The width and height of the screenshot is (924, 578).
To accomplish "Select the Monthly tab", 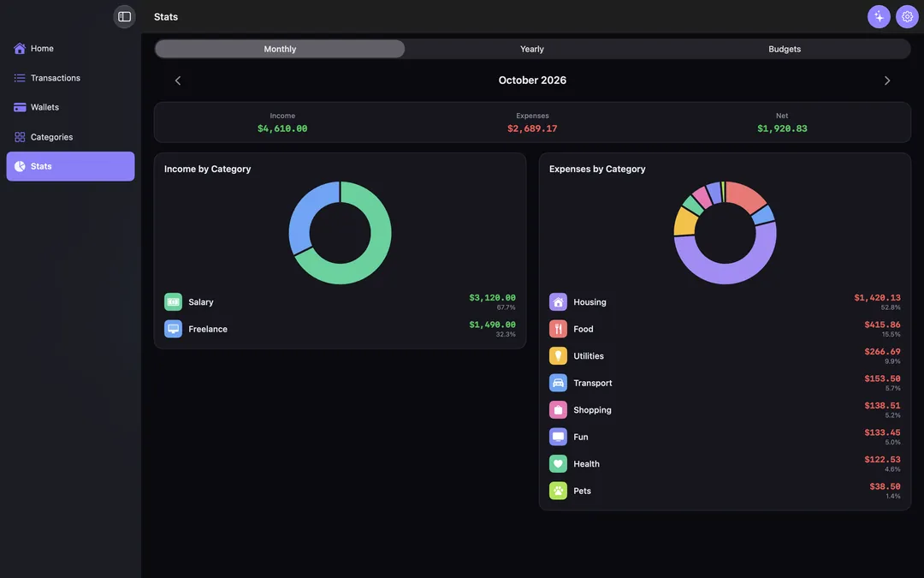I will (x=280, y=49).
